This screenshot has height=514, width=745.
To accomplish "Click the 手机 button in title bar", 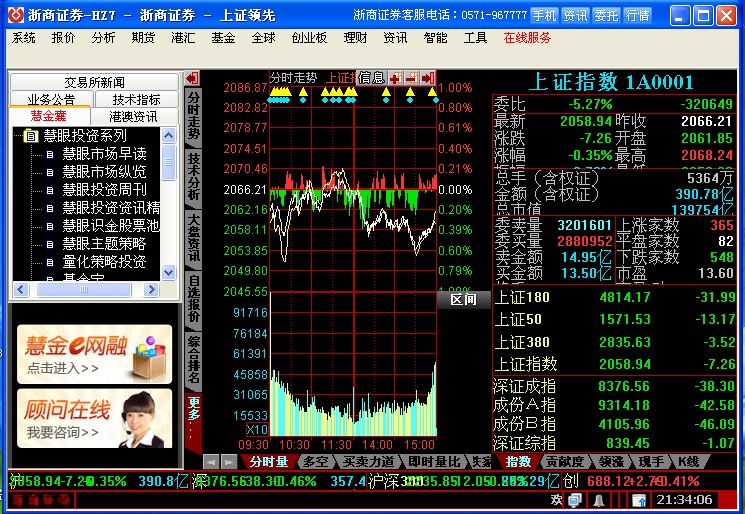I will 543,15.
